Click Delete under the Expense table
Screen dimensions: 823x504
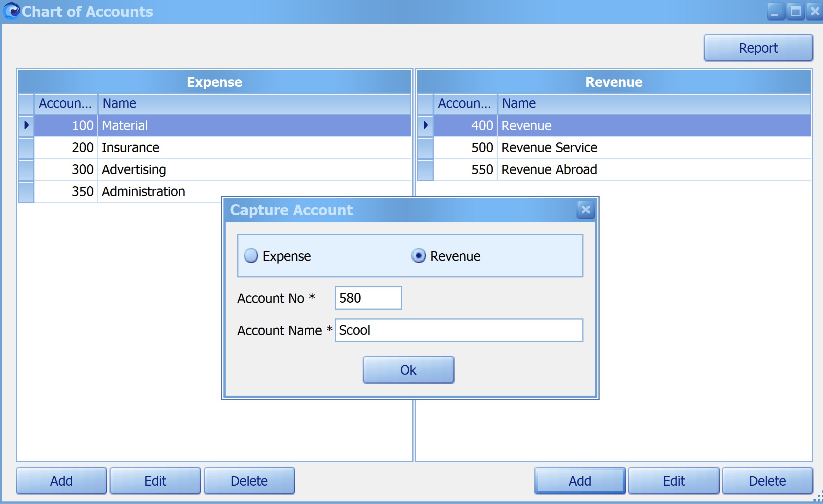249,481
